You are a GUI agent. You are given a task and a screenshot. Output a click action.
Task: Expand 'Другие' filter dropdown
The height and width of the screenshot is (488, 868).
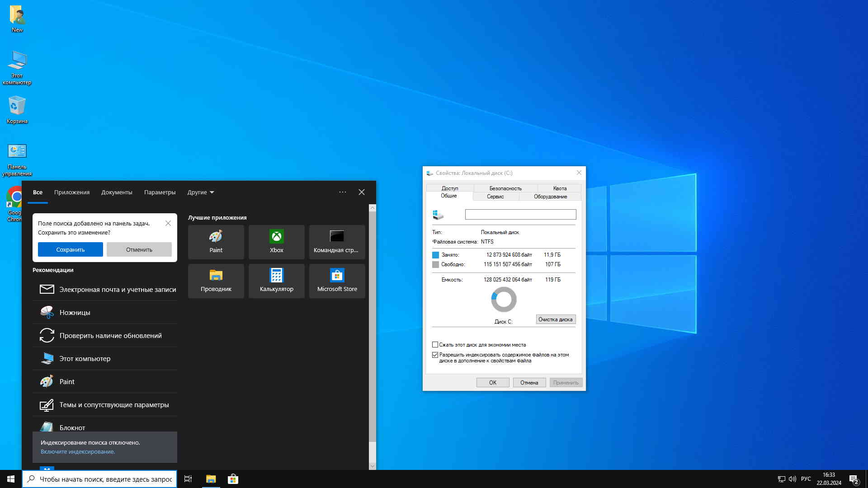click(201, 192)
